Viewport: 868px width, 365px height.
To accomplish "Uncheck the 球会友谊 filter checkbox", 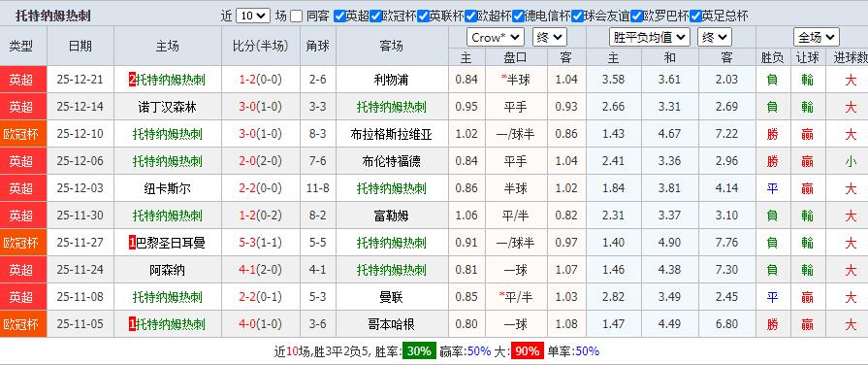I will coord(578,17).
